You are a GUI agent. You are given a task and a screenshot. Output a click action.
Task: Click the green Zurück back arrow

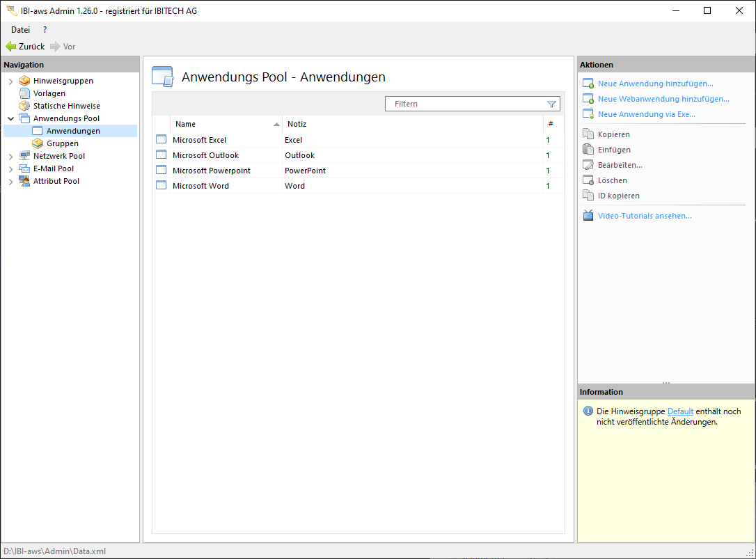(x=11, y=47)
